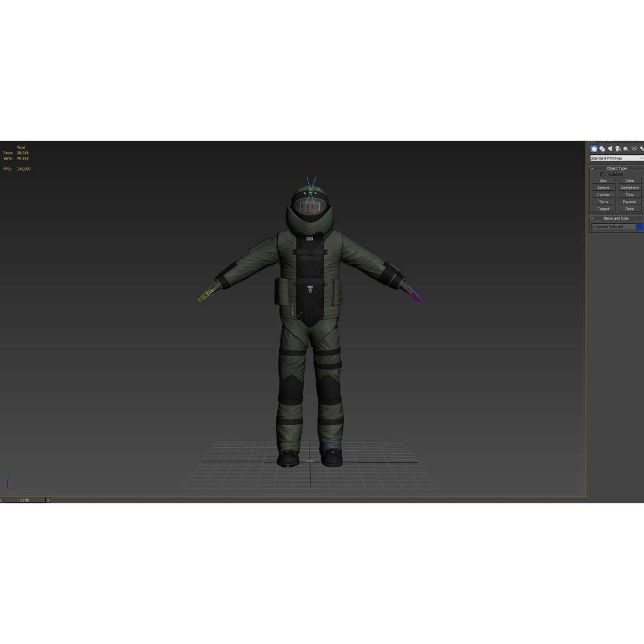Image resolution: width=644 pixels, height=644 pixels.
Task: Click the object name field
Action: [613, 227]
